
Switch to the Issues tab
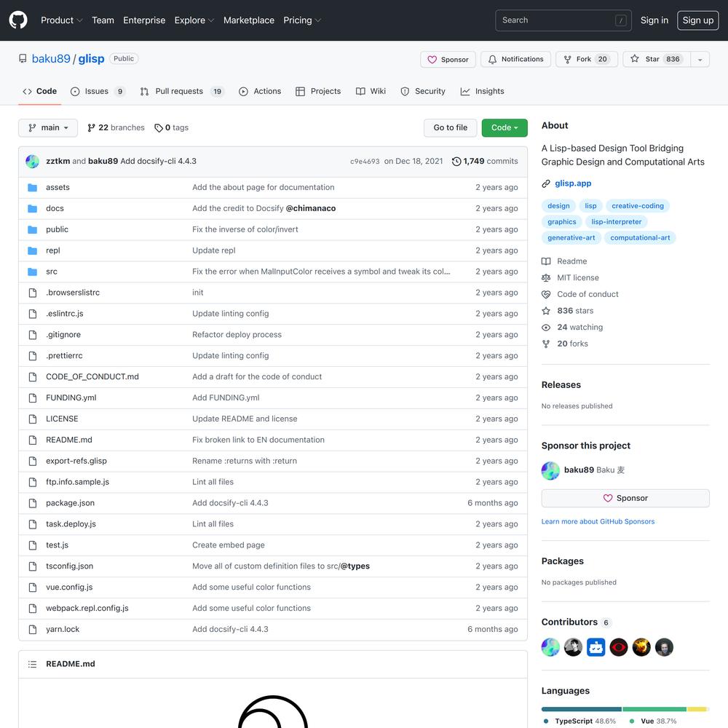point(98,92)
